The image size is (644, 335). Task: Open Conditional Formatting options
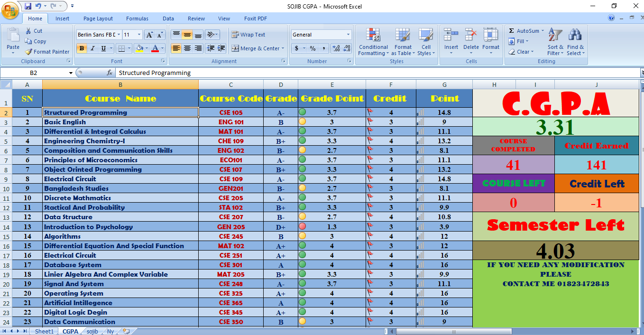point(373,42)
